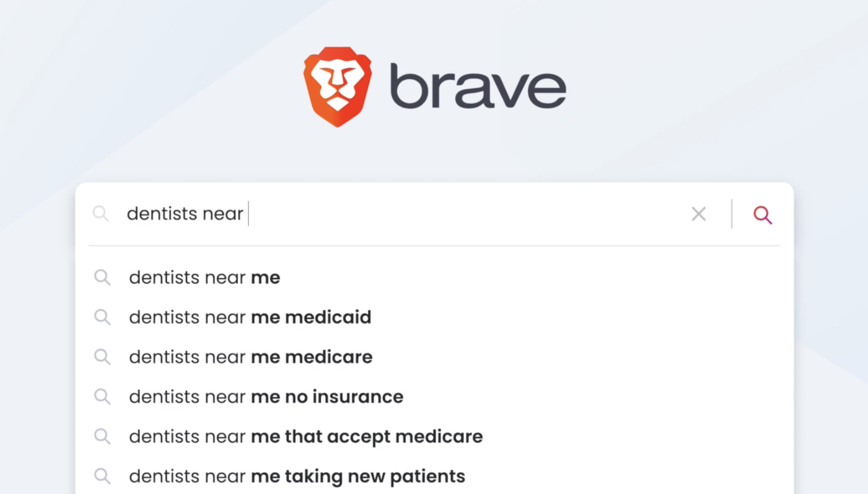868x494 pixels.
Task: Clear the search query with X icon
Action: coord(698,214)
